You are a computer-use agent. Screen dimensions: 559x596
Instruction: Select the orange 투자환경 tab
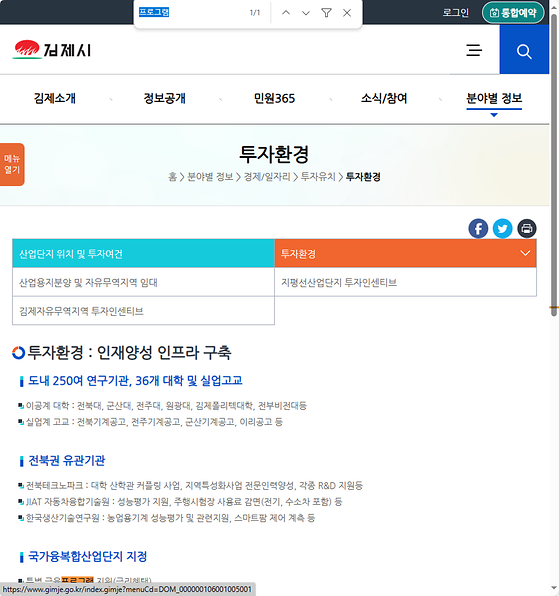point(405,254)
